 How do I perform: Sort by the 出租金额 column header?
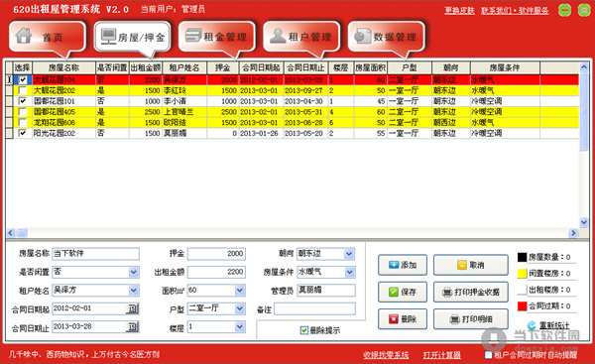pyautogui.click(x=146, y=68)
